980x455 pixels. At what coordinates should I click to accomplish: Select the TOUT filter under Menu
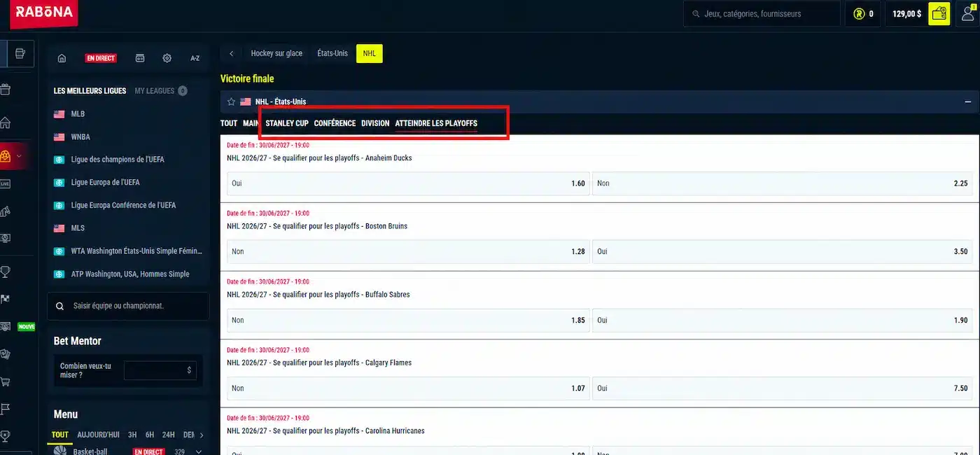[60, 435]
